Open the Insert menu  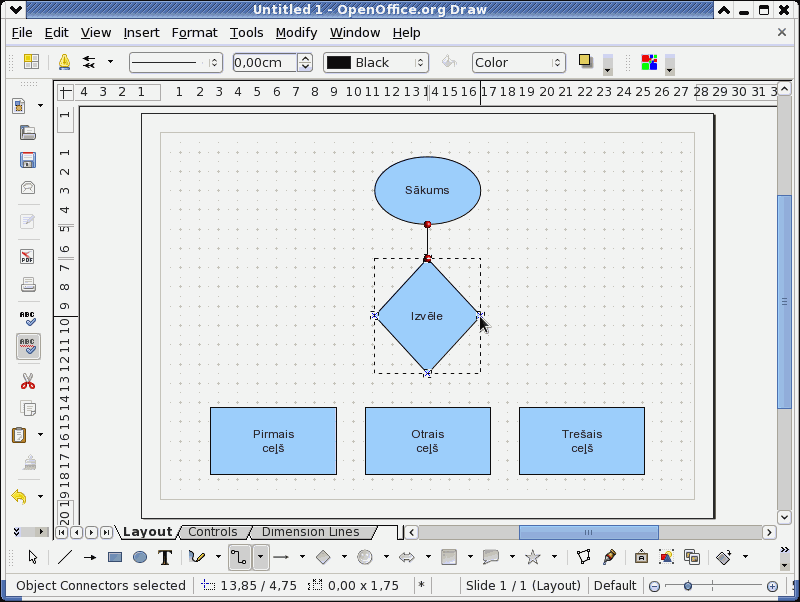point(141,33)
